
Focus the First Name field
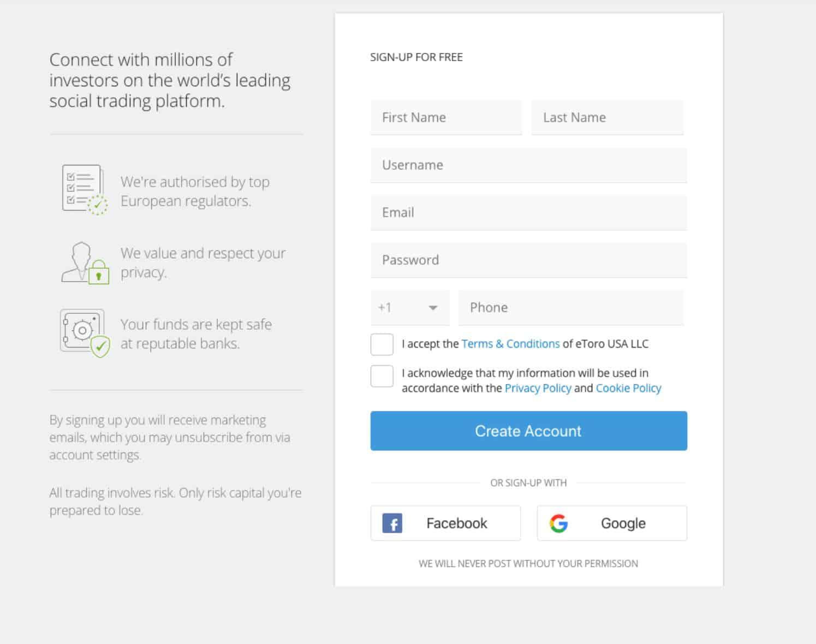click(x=446, y=117)
